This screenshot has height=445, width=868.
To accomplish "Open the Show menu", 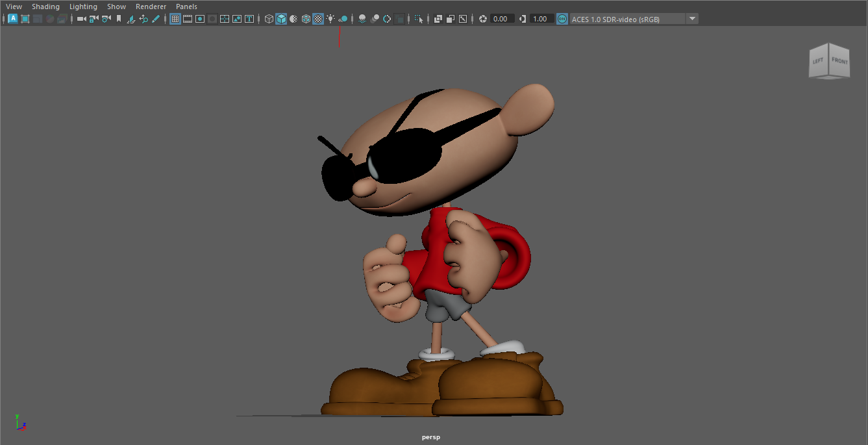I will tap(117, 6).
